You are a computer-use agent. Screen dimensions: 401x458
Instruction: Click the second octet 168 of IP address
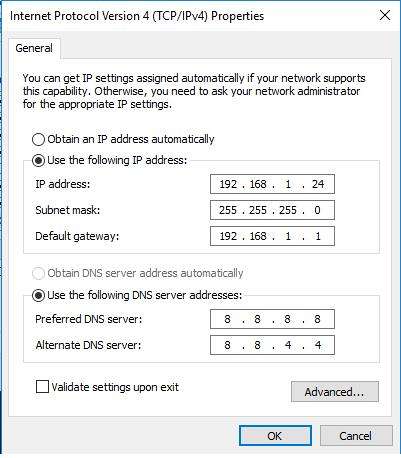pyautogui.click(x=258, y=184)
